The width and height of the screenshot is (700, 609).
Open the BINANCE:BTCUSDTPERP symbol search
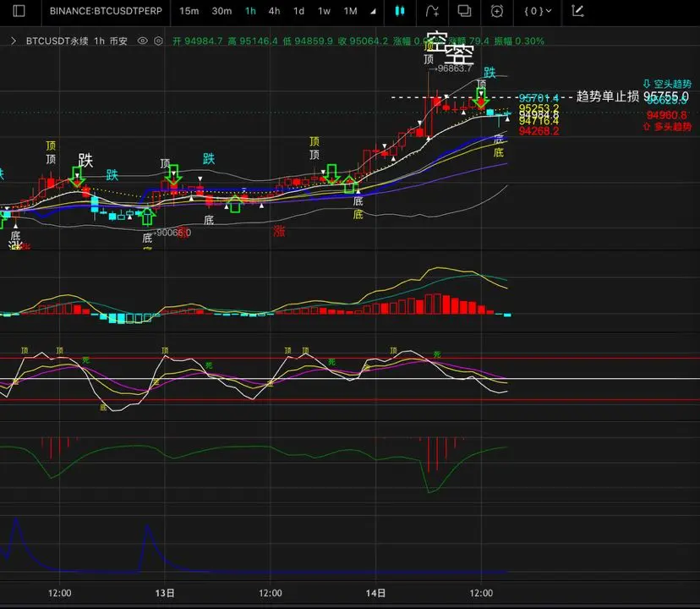click(106, 11)
